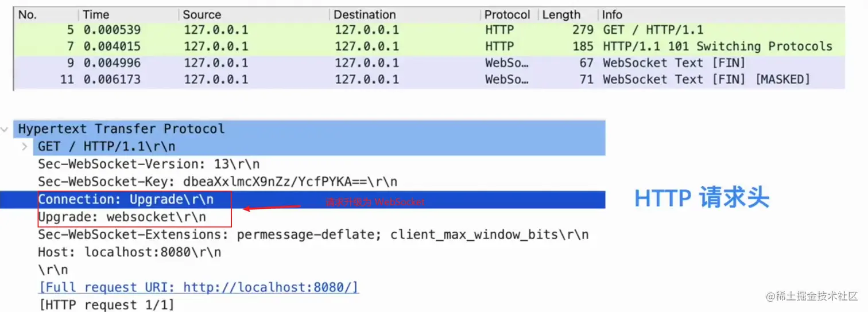Select packet 7 Switching Protocols row

(429, 46)
